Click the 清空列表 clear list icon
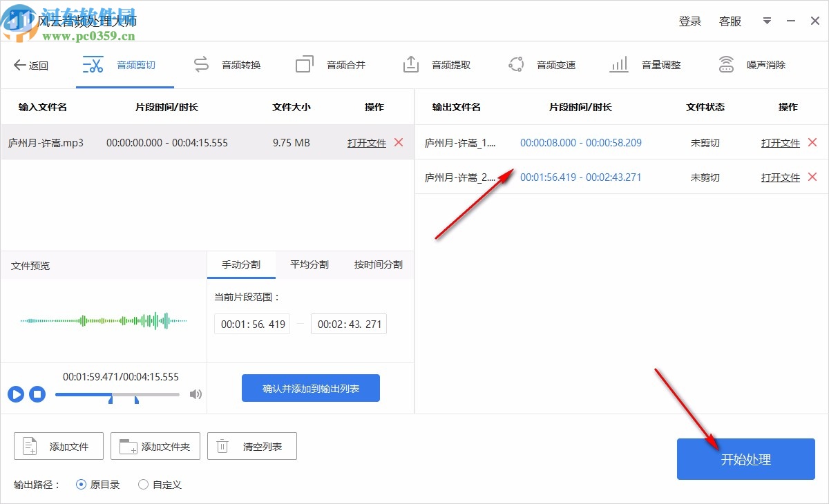Screen dimensions: 829x504 [x=222, y=446]
